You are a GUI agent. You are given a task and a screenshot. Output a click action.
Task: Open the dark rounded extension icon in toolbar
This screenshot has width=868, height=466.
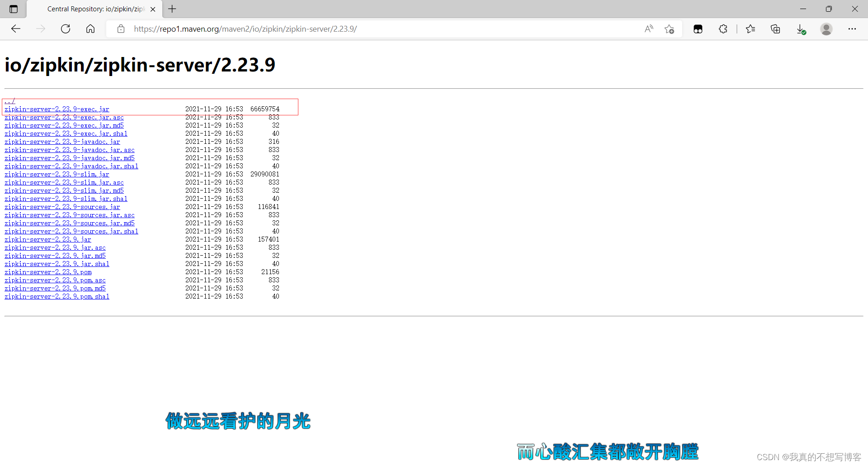[698, 29]
